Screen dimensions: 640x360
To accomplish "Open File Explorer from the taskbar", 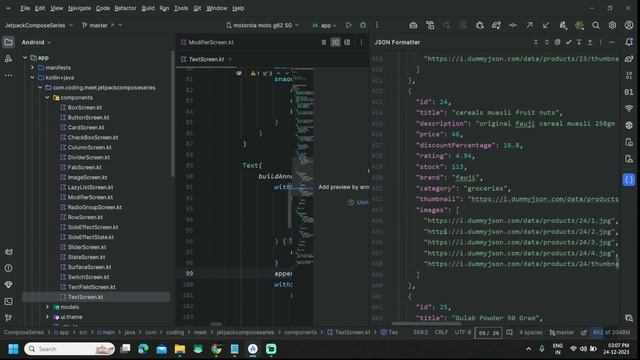I will click(180, 349).
